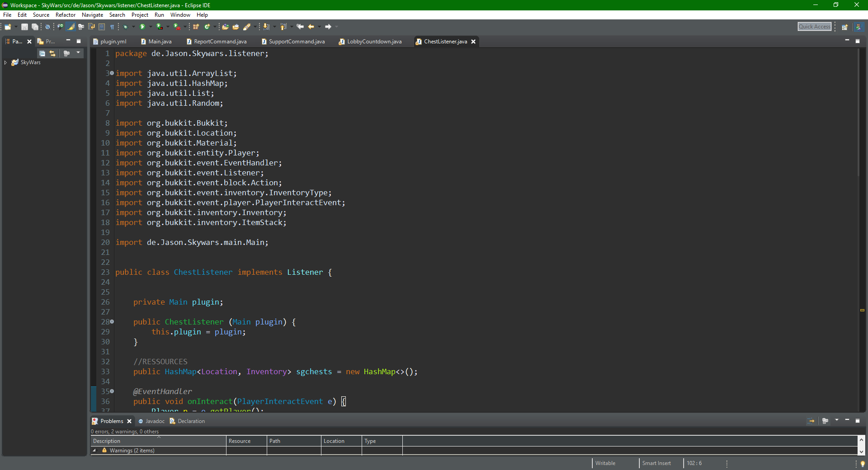Switch to the LobbyCountdown.java tab

(370, 42)
